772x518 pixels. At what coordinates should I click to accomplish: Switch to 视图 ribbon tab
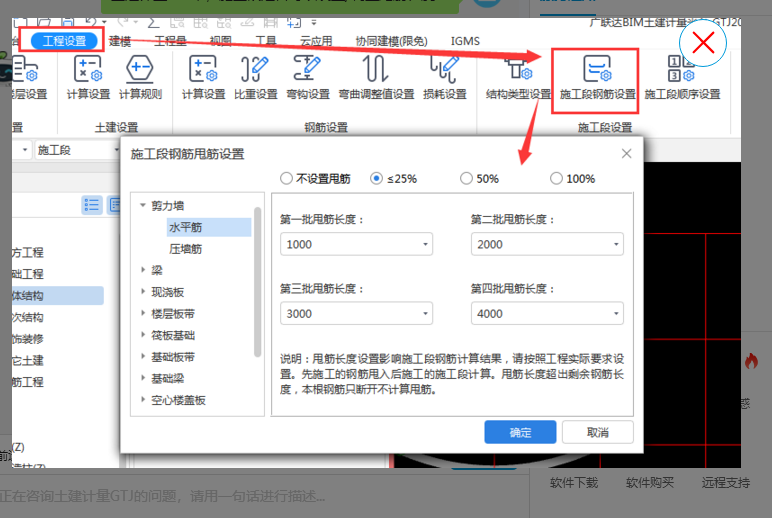pyautogui.click(x=221, y=41)
